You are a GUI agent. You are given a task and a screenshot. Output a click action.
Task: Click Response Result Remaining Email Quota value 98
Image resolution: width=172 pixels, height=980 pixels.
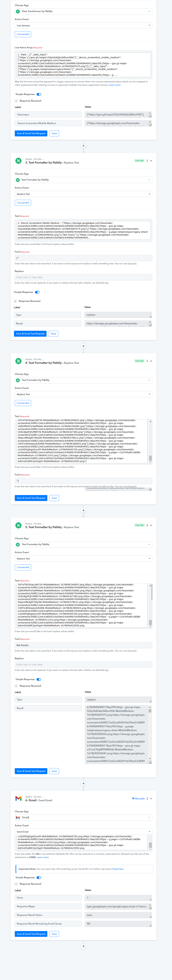118,924
